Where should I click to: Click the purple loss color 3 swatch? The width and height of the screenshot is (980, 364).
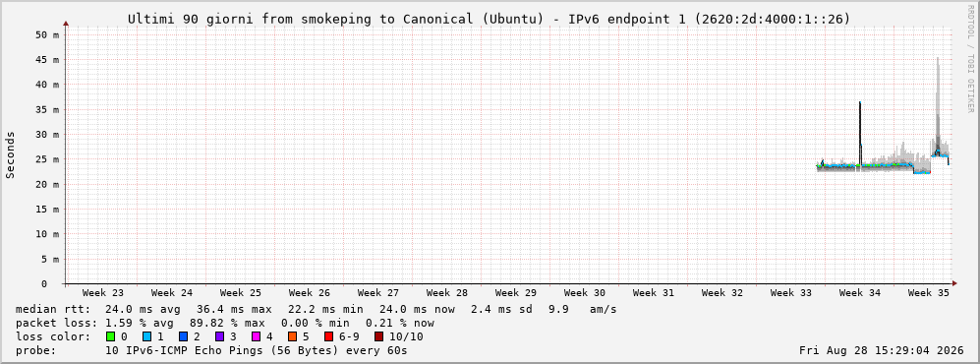tap(219, 337)
